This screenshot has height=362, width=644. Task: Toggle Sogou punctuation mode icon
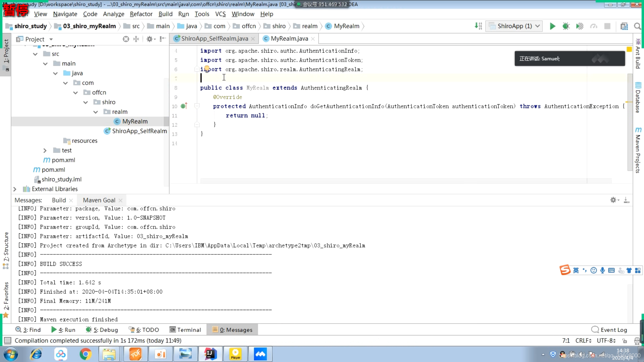point(585,270)
